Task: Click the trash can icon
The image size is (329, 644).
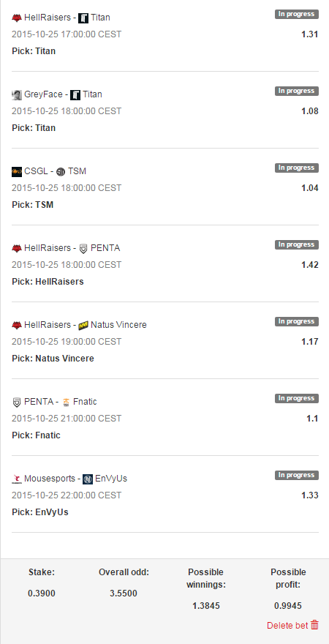Action: [x=314, y=625]
